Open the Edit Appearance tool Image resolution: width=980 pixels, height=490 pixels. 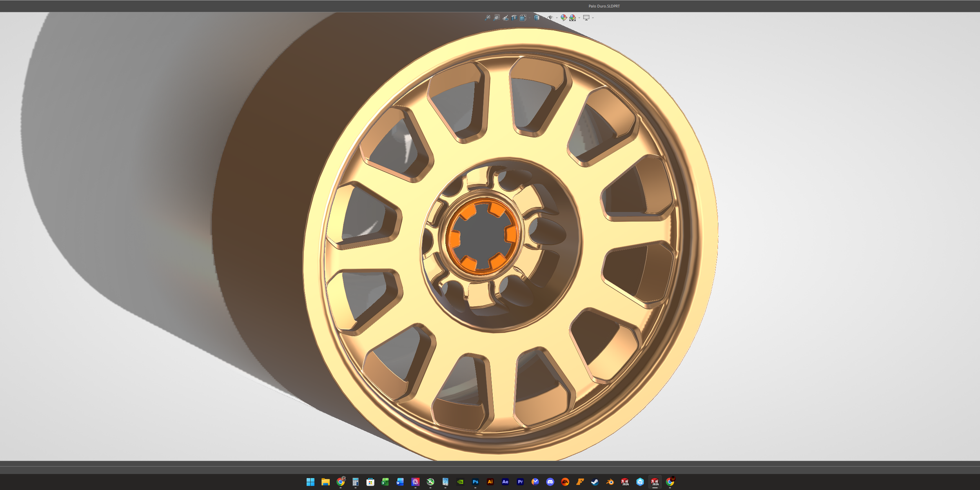564,18
